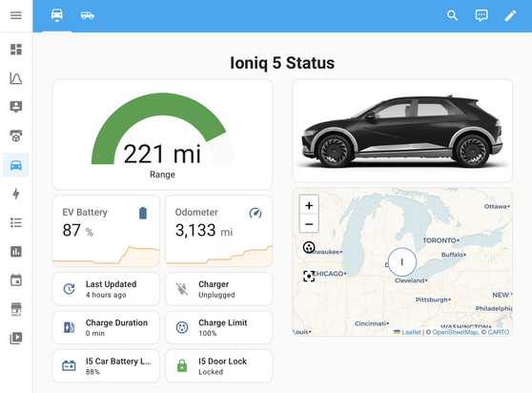Viewport: 532px width, 393px height.
Task: Open the I5 Door Lock entity
Action: [x=219, y=366]
